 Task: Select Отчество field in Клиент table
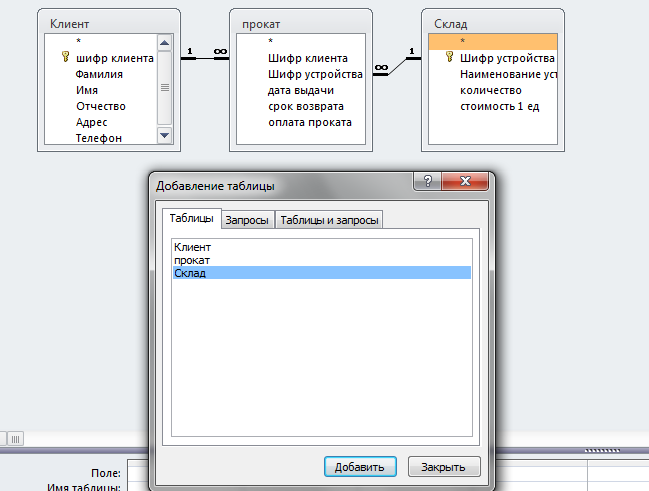coord(101,106)
